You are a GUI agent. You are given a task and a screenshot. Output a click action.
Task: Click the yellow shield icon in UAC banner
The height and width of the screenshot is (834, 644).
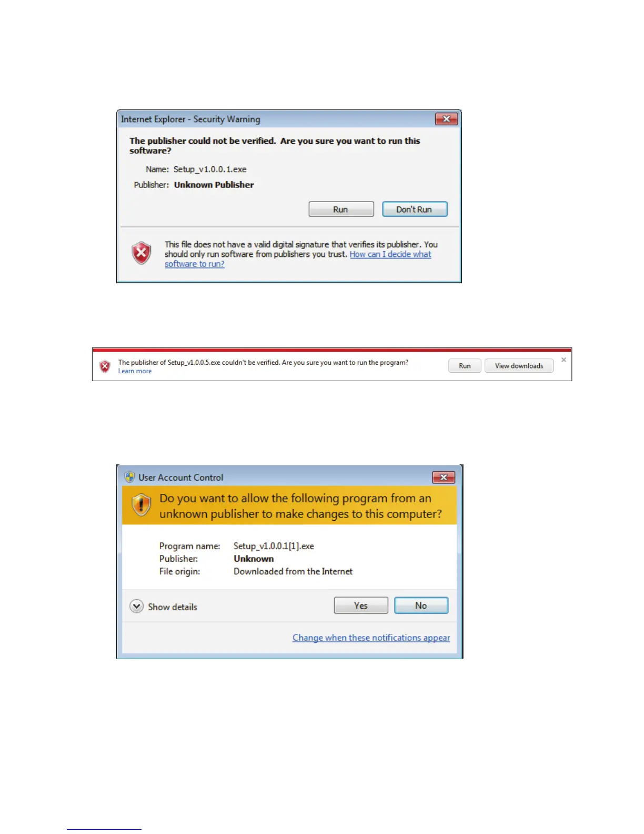[x=141, y=505]
